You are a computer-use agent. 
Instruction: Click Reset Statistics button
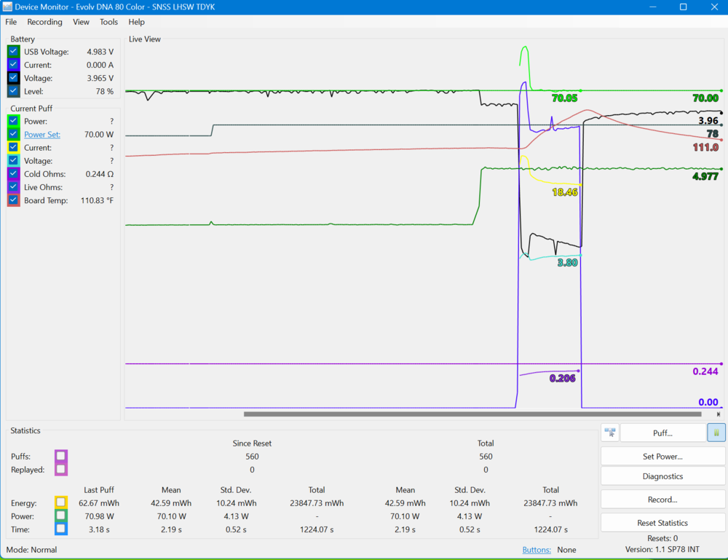(662, 523)
